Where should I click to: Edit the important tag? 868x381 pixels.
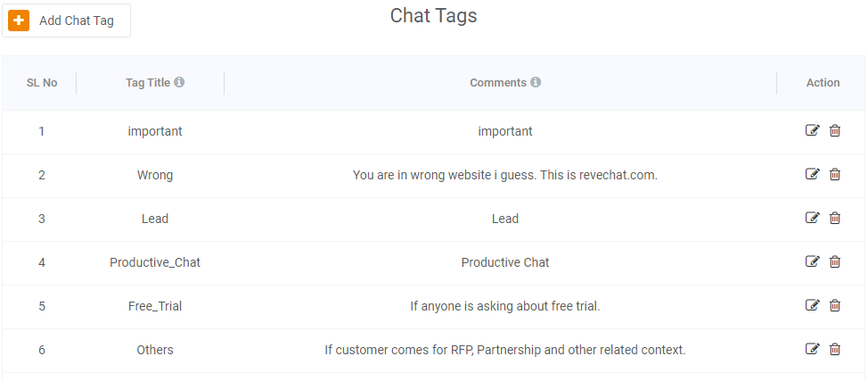(x=812, y=130)
